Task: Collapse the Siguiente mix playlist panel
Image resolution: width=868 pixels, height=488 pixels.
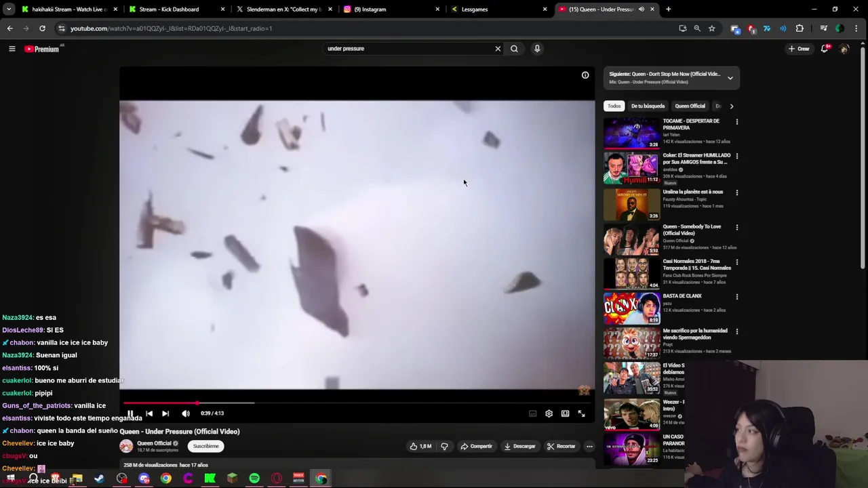Action: (x=730, y=78)
